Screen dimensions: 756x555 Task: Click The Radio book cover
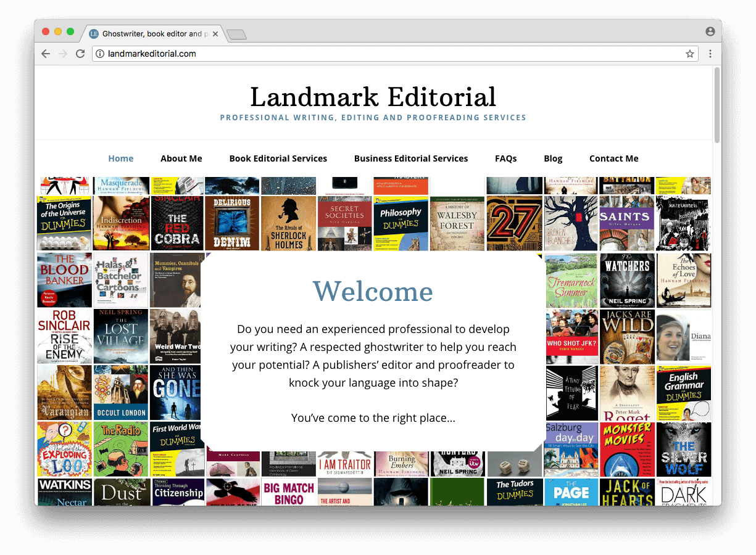click(121, 450)
